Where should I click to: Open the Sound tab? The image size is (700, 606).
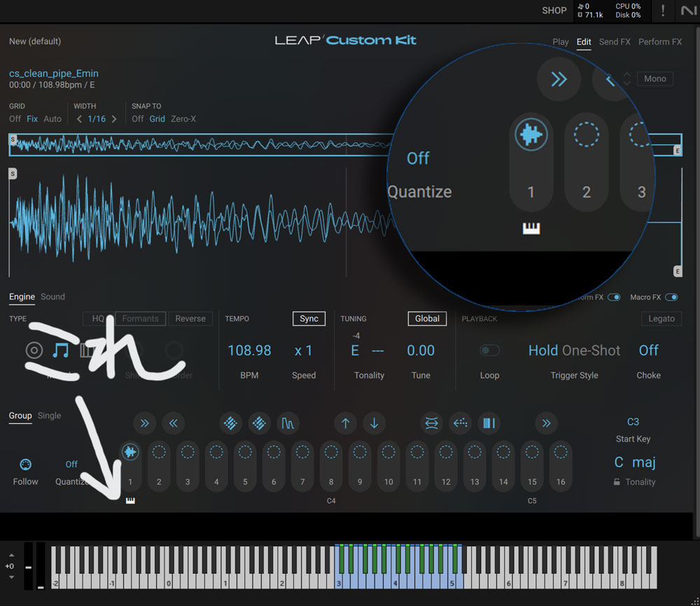pyautogui.click(x=52, y=297)
